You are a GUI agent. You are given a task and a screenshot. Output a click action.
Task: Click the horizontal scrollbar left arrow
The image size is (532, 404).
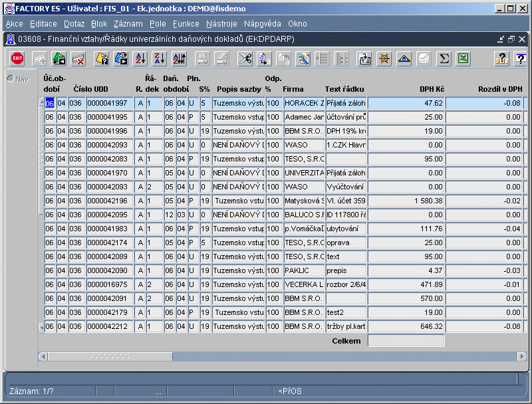[x=43, y=357]
